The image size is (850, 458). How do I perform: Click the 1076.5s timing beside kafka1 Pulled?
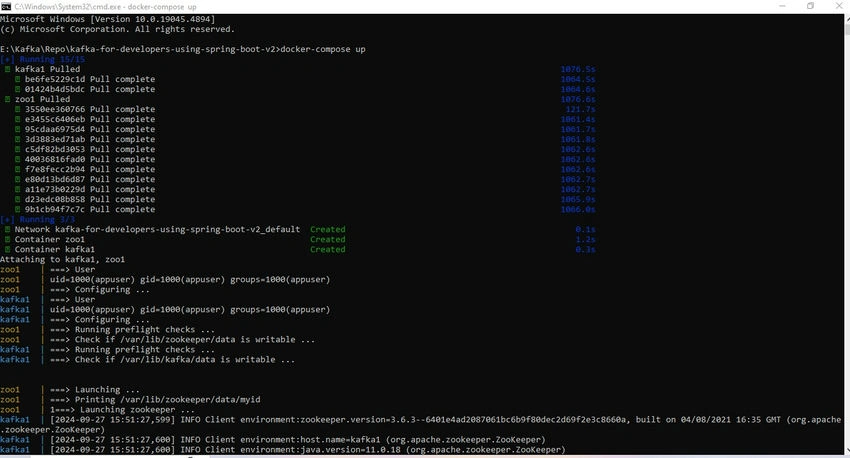pyautogui.click(x=578, y=69)
